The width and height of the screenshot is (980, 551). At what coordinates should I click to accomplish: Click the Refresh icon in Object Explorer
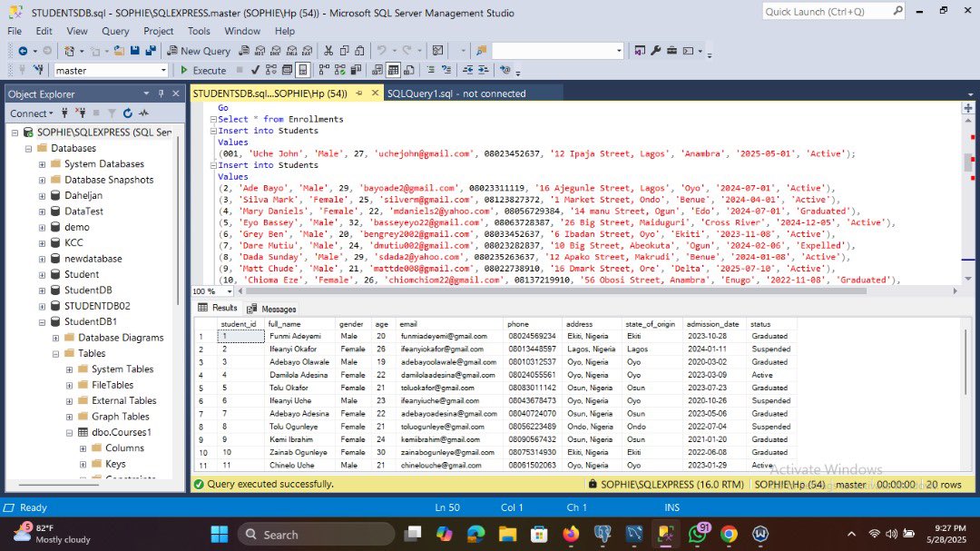tap(128, 113)
